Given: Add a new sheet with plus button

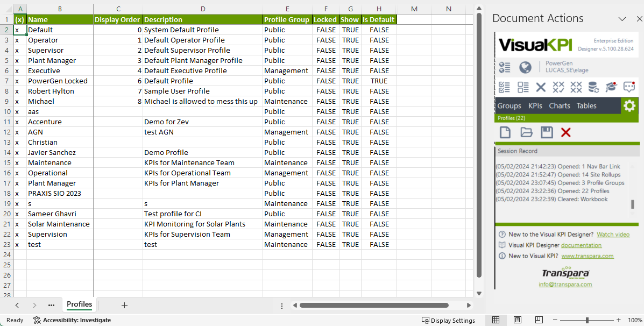Looking at the screenshot, I should click(124, 305).
